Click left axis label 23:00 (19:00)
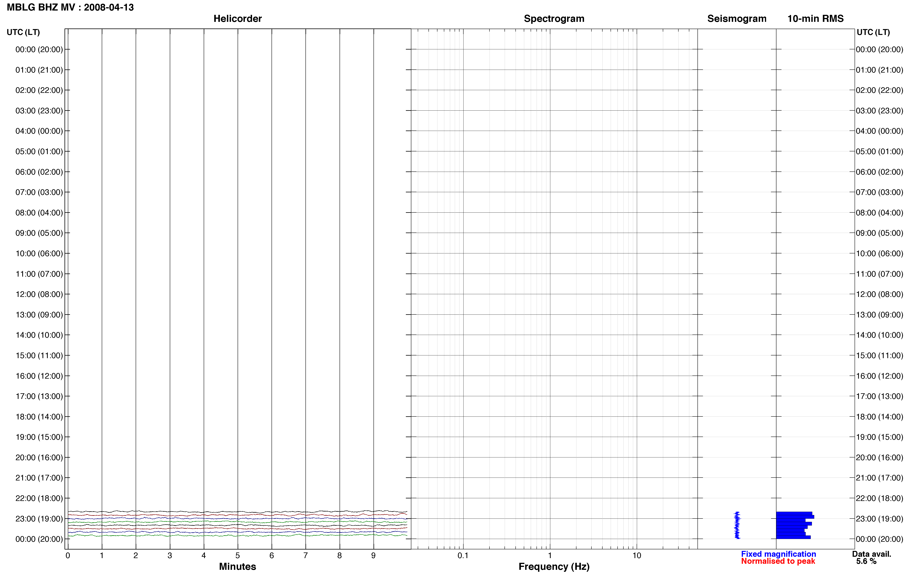 coord(39,519)
